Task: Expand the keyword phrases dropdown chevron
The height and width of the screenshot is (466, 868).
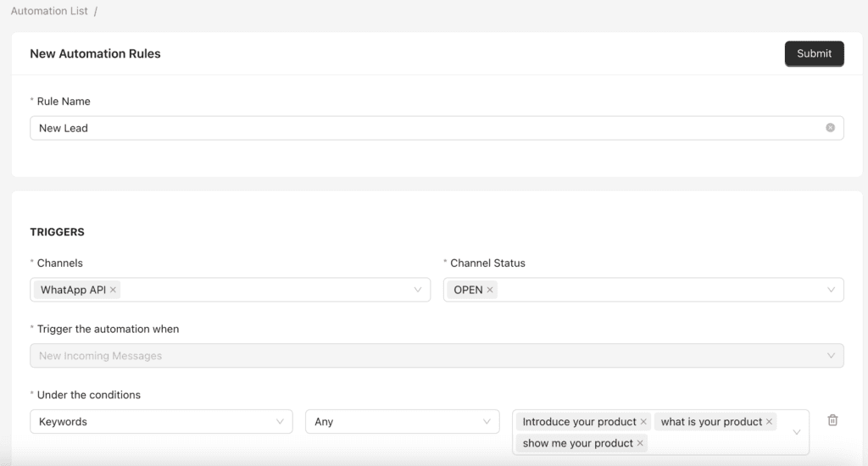Action: (797, 432)
